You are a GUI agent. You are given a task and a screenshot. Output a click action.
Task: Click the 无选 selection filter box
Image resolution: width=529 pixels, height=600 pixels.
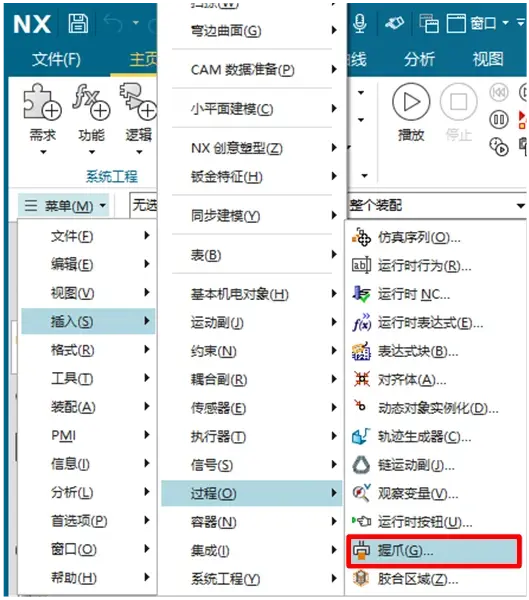click(144, 205)
